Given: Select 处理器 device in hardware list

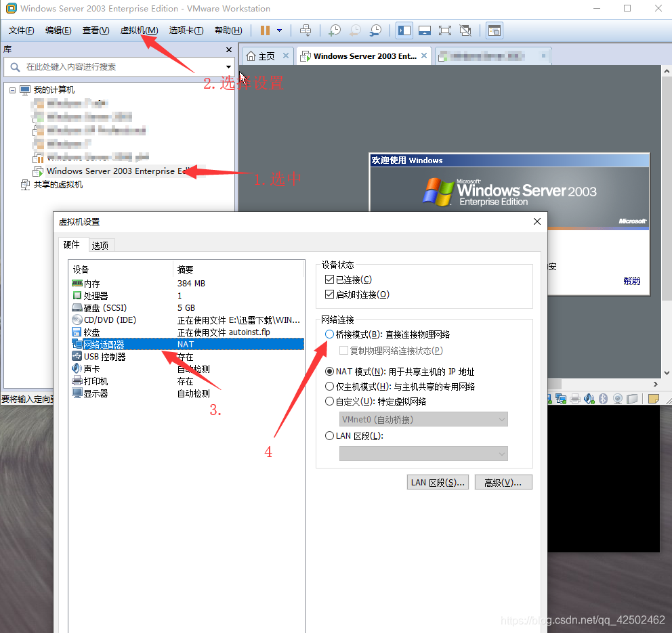Looking at the screenshot, I should pos(188,296).
